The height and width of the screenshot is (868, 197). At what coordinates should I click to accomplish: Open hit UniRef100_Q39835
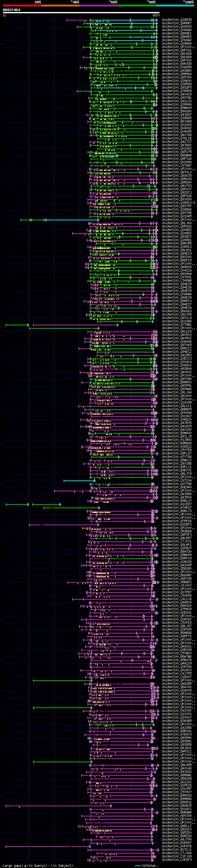coord(177,20)
